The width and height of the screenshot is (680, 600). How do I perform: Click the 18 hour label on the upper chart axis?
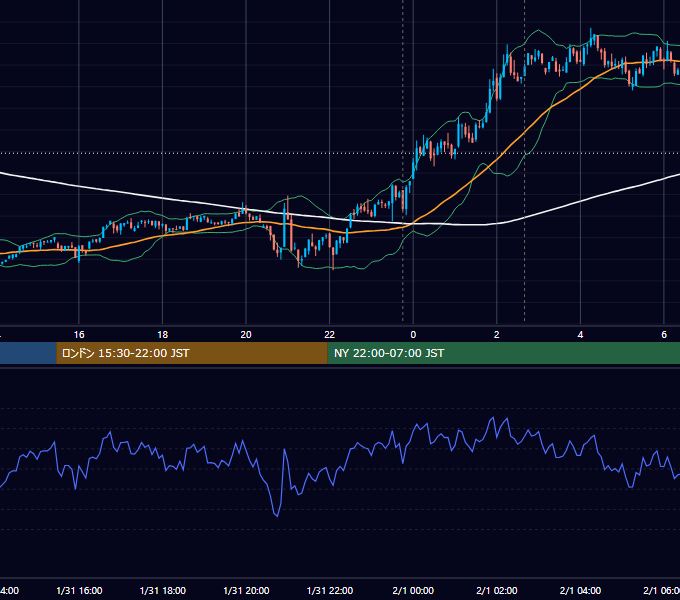163,335
